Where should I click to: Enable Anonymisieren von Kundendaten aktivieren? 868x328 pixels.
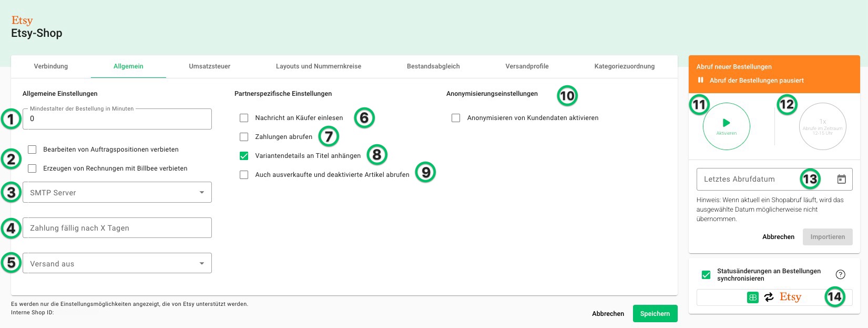point(456,118)
